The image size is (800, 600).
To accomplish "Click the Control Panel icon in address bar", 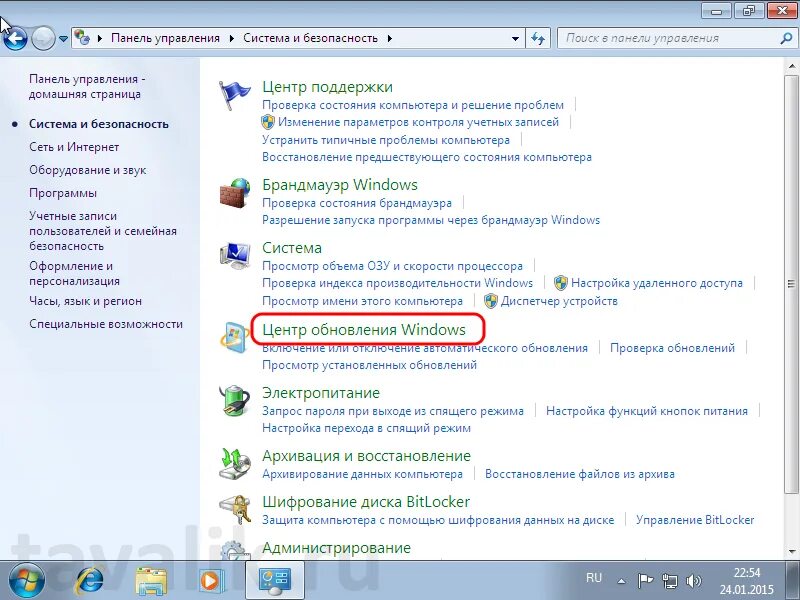I will (x=82, y=37).
